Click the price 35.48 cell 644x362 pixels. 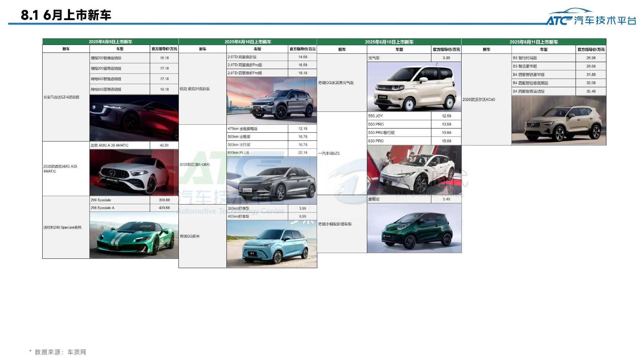pos(591,91)
